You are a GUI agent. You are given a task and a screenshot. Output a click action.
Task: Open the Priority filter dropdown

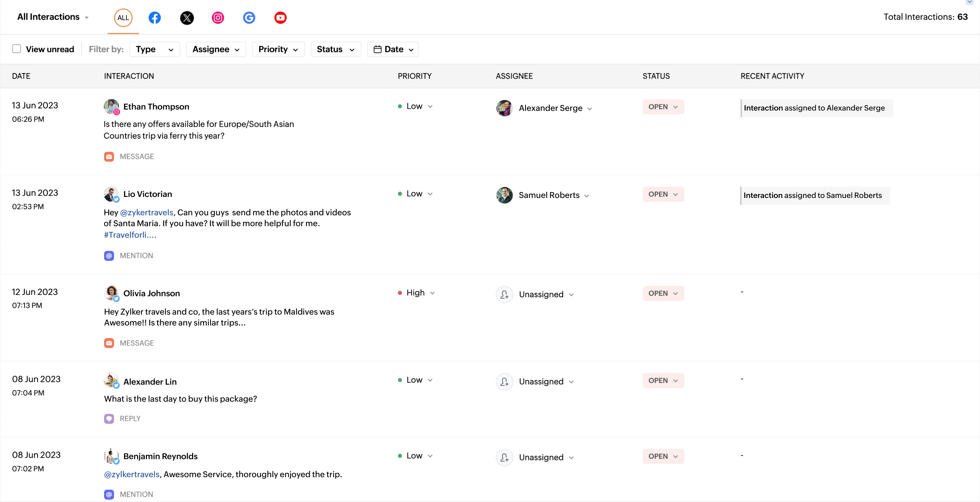click(278, 49)
